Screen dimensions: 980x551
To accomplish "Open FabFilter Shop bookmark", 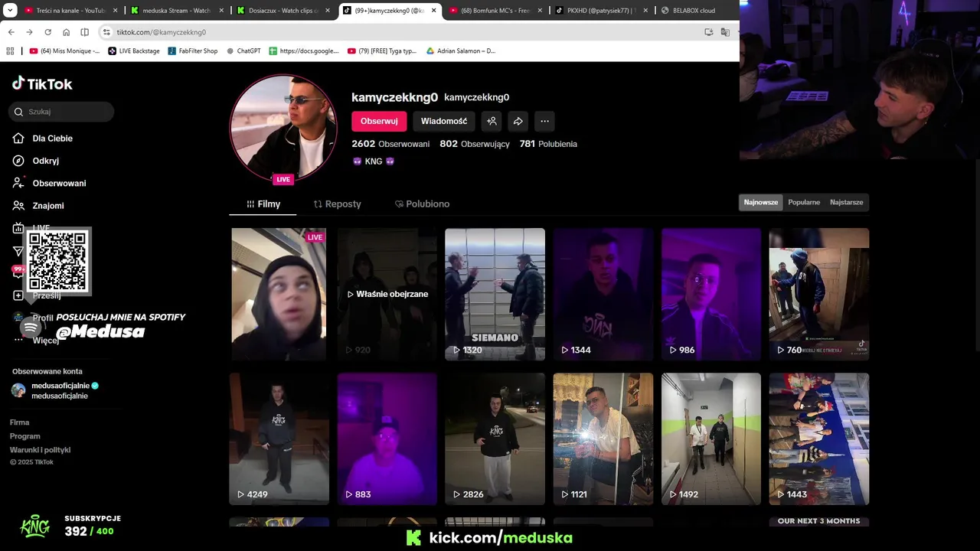I will point(193,51).
